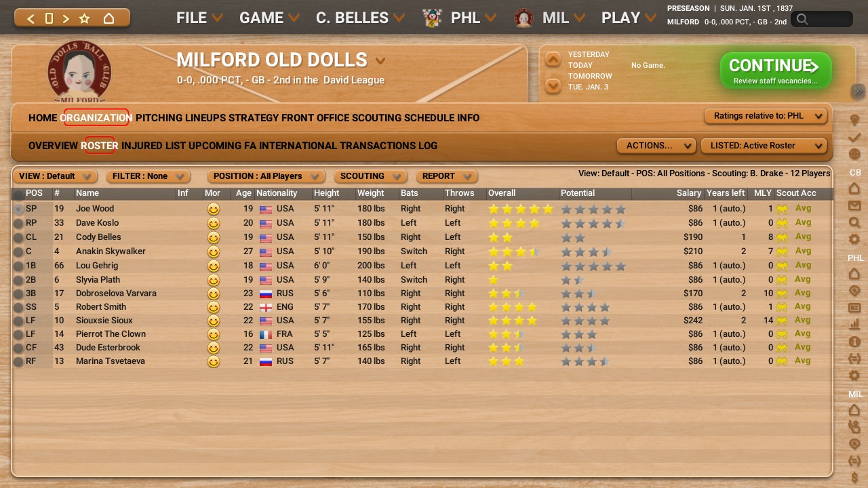Select the row marker for Cody Belles
Screen dimensions: 868x488
click(18, 238)
